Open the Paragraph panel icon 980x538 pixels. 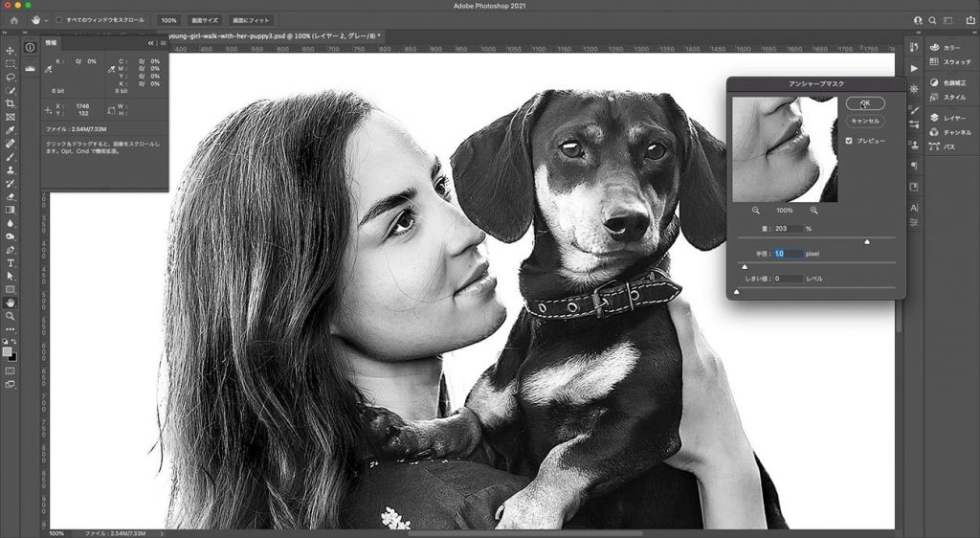point(914,166)
